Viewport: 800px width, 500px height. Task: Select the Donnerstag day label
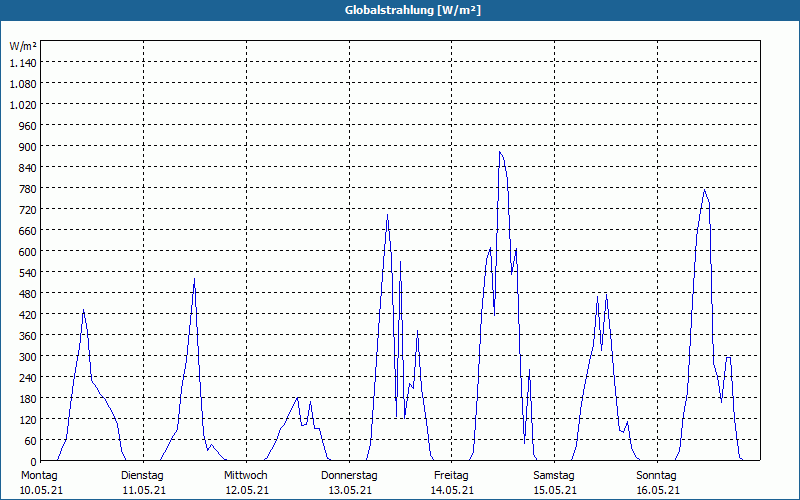click(x=349, y=476)
